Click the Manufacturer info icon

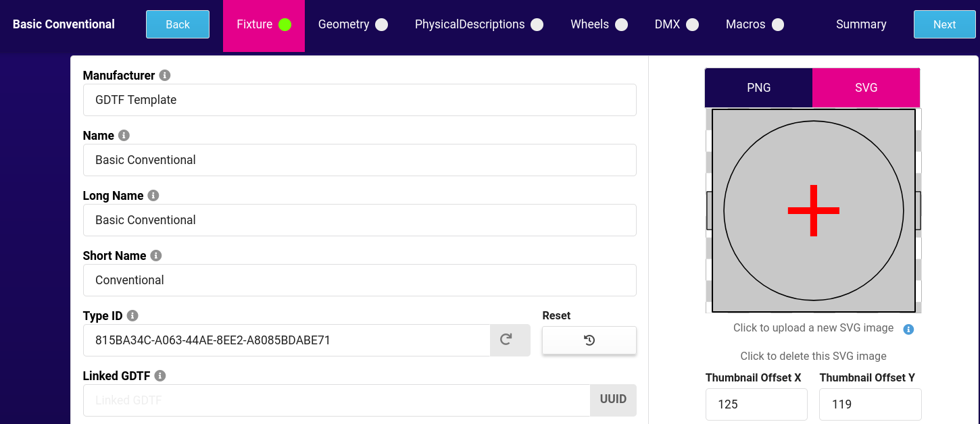(x=165, y=76)
